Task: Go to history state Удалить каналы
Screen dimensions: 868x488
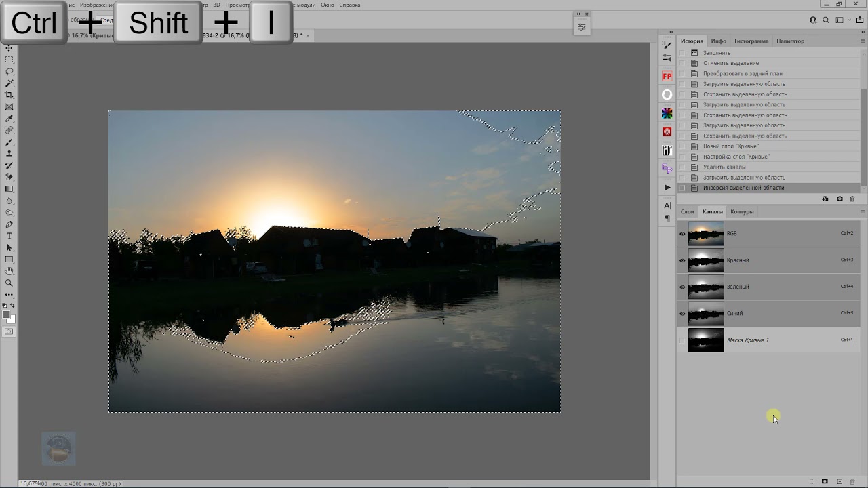Action: click(724, 167)
